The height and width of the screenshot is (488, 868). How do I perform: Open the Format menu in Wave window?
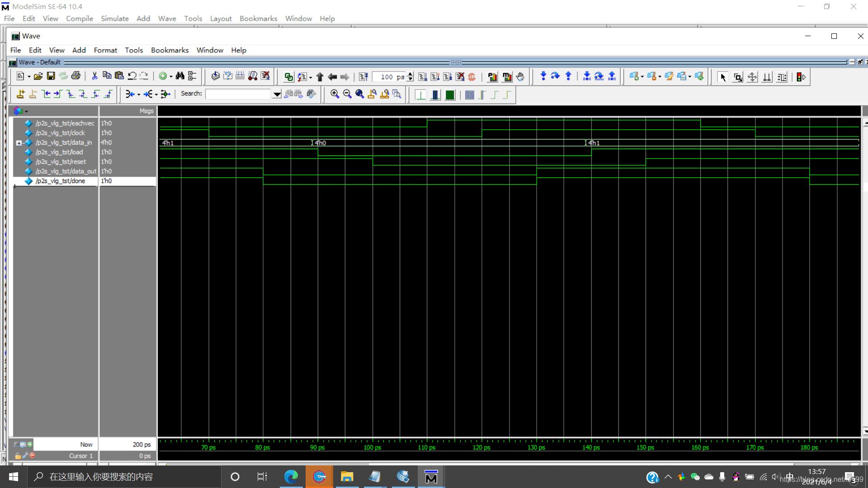[x=105, y=50]
